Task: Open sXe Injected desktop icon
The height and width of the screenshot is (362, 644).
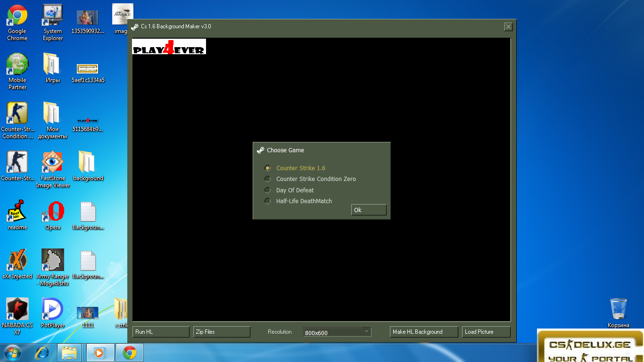Action: 17,261
